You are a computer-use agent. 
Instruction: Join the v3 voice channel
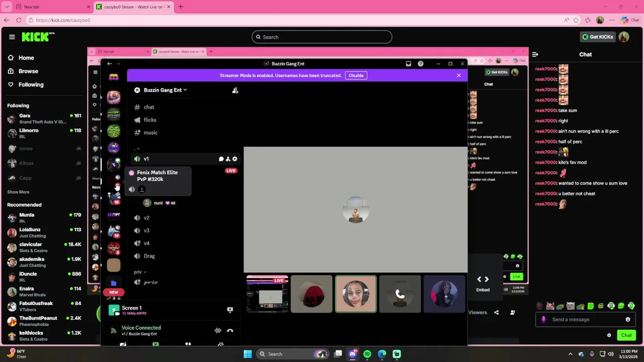146,231
